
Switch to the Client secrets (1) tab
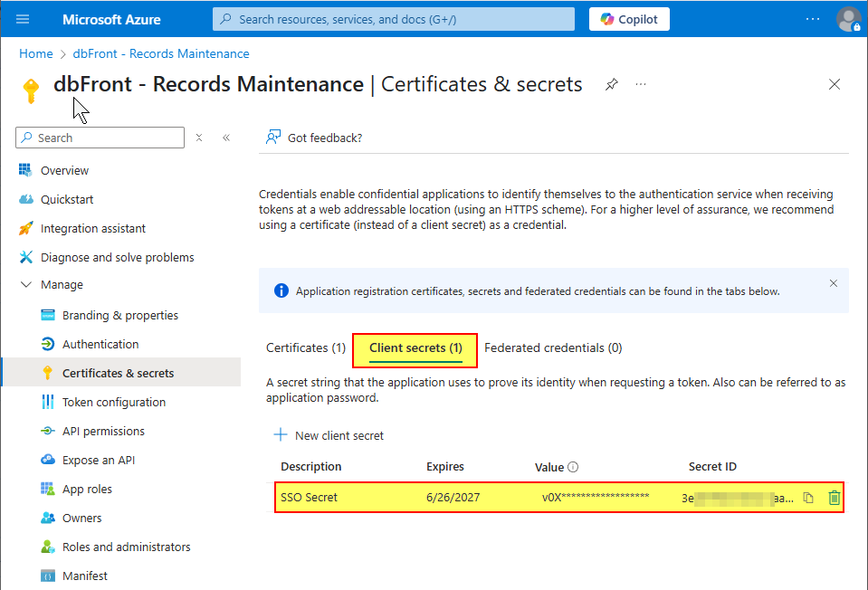(415, 347)
